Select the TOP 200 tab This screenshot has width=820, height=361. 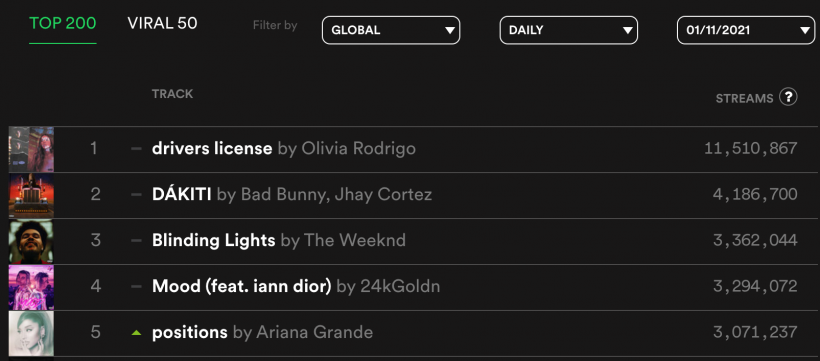pyautogui.click(x=63, y=24)
